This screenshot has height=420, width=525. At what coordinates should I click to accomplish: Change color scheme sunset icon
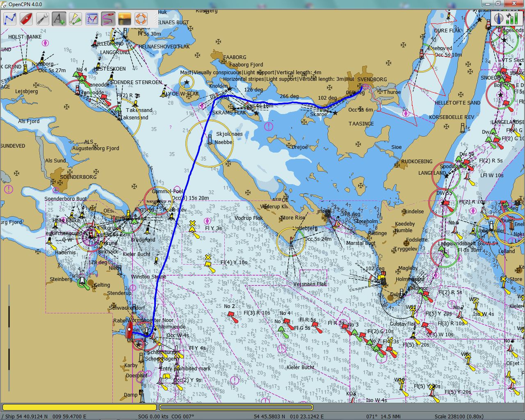[125, 19]
